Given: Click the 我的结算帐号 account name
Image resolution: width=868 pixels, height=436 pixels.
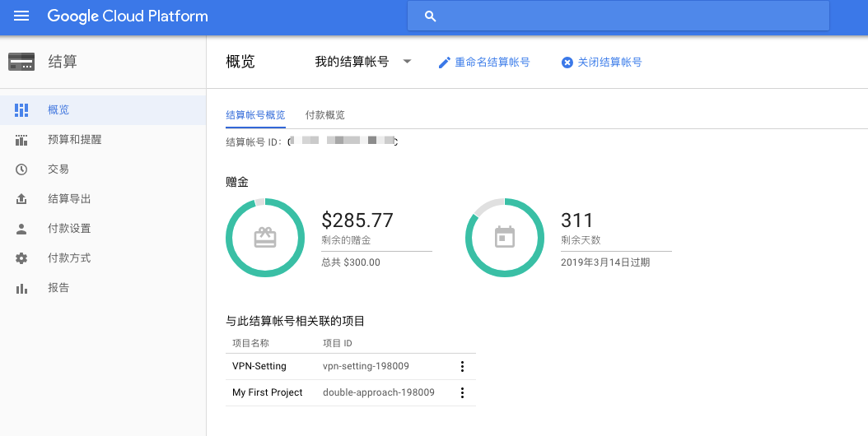Looking at the screenshot, I should [352, 62].
